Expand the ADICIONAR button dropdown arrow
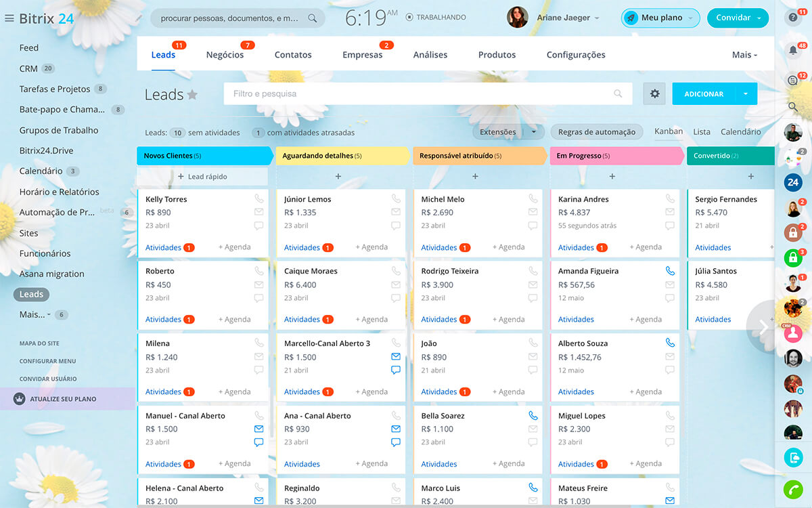This screenshot has width=812, height=508. click(746, 94)
